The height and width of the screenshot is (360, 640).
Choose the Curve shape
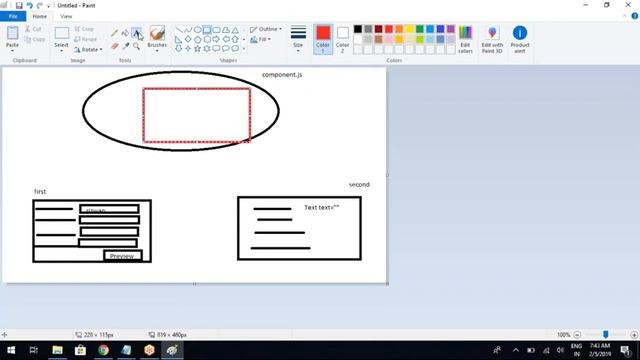point(188,30)
